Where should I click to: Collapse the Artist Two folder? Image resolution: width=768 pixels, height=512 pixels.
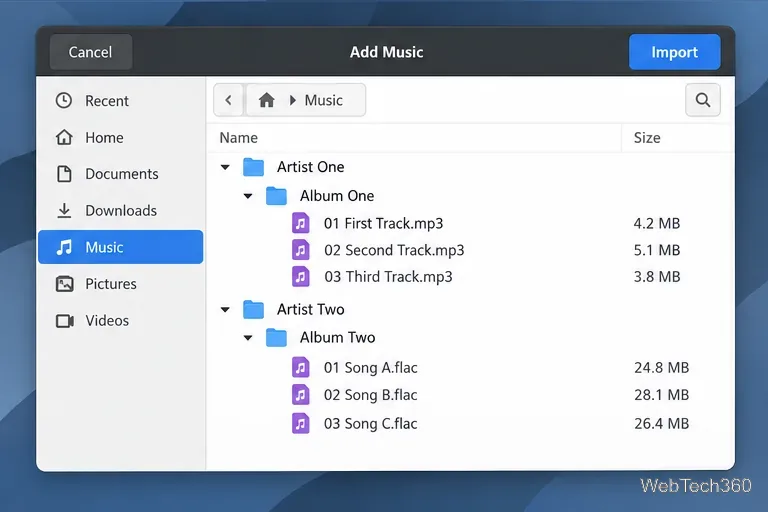pos(225,310)
